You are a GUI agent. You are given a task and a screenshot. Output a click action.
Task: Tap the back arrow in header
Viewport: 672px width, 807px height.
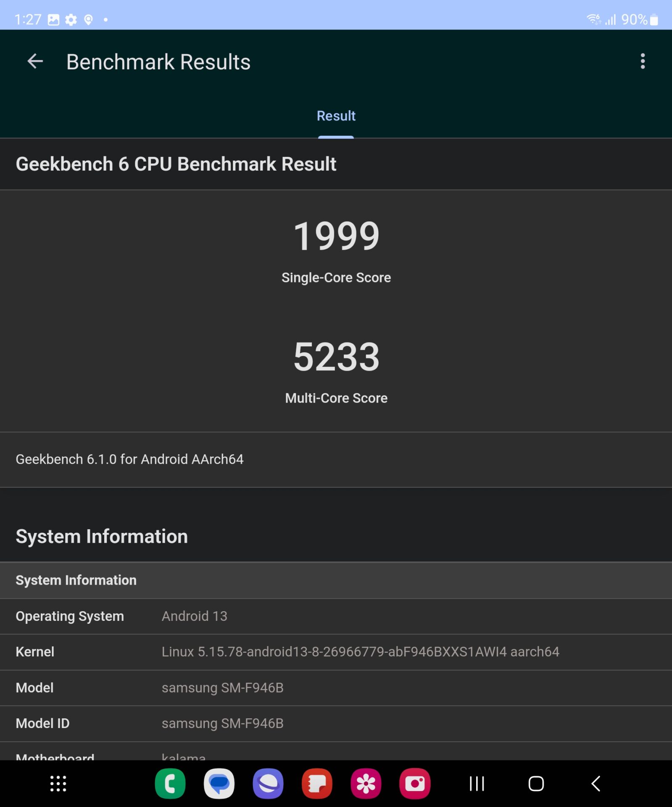click(x=35, y=61)
